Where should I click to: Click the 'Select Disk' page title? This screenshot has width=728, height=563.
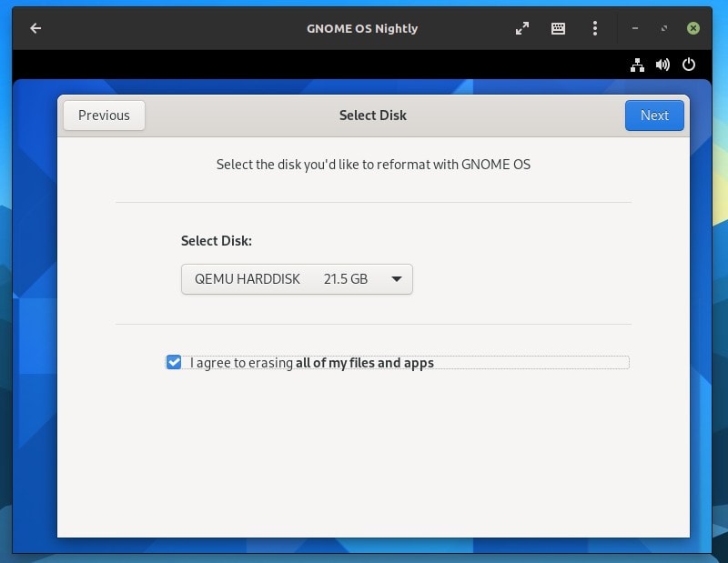click(x=372, y=116)
